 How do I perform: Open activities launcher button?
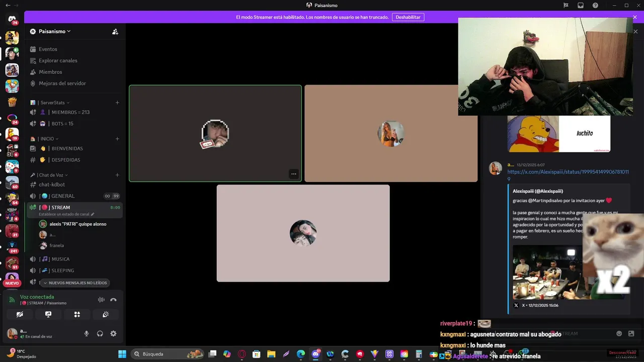77,314
